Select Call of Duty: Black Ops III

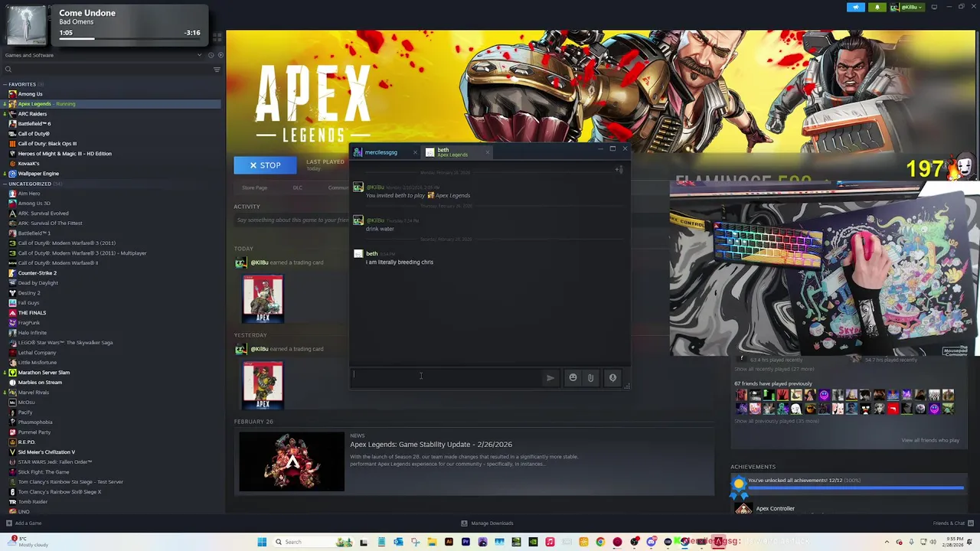tap(47, 144)
